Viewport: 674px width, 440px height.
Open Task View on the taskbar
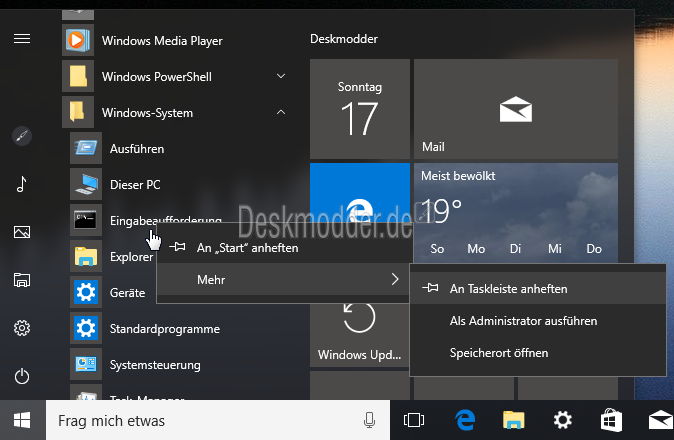click(x=414, y=420)
